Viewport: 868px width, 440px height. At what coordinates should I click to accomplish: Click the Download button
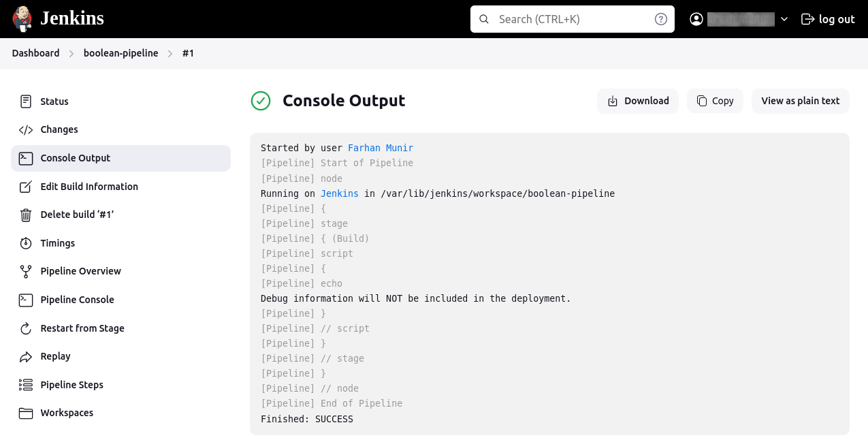(x=638, y=101)
